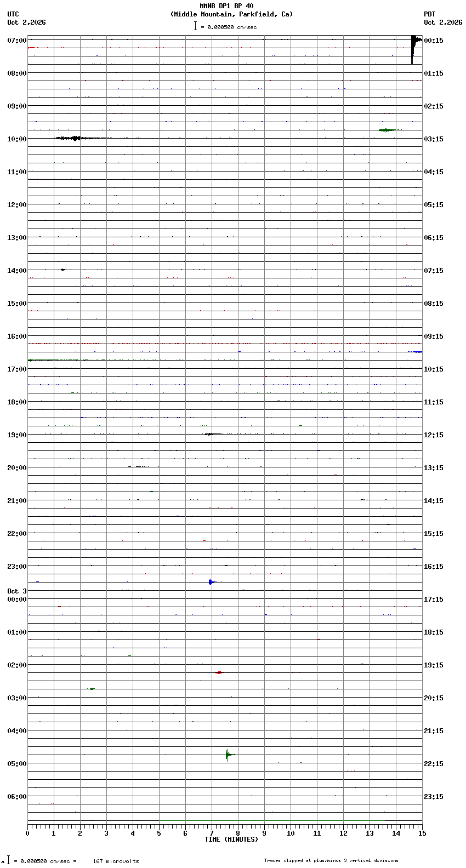Click the Oct 3 date change label
Image resolution: width=466 pixels, height=868 pixels.
pyautogui.click(x=17, y=591)
